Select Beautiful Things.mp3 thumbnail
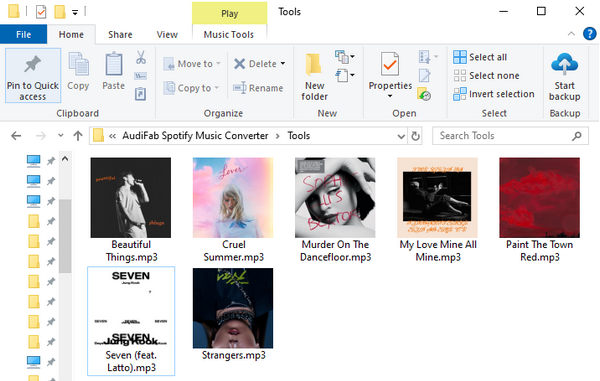The height and width of the screenshot is (381, 600). tap(131, 197)
